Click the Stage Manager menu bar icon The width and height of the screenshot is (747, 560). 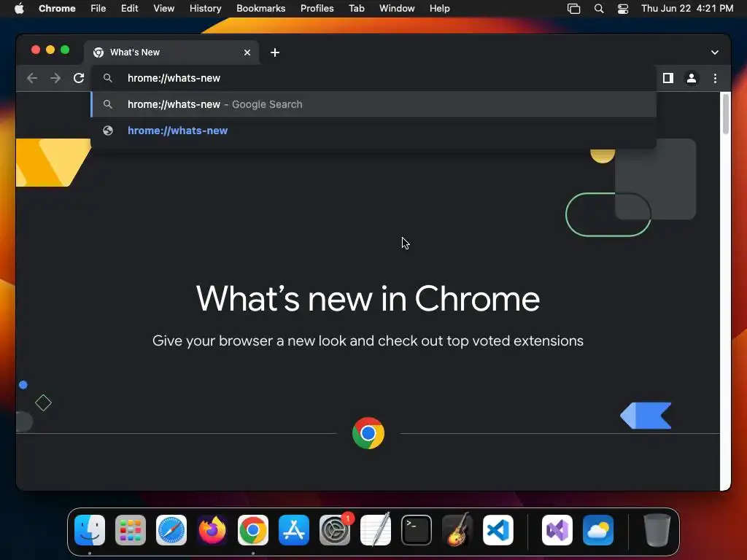click(x=573, y=9)
